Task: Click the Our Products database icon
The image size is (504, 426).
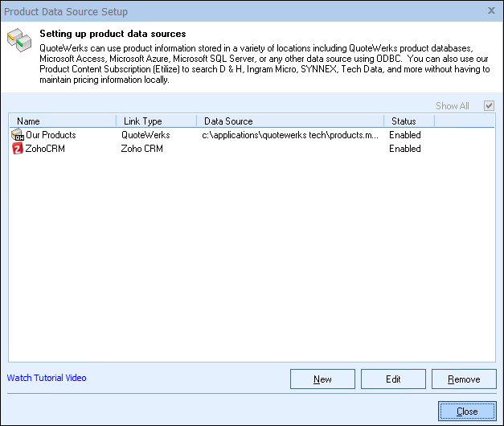Action: [x=18, y=135]
